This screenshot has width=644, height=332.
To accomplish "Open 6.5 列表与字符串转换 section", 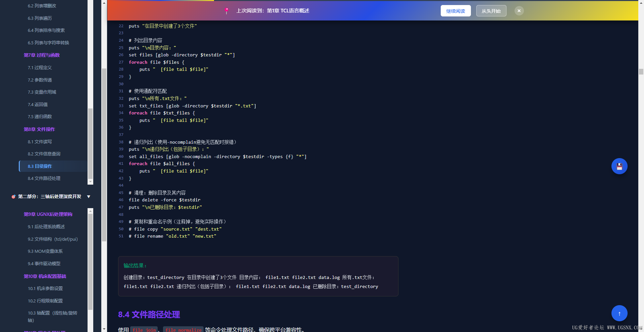I will tap(48, 43).
